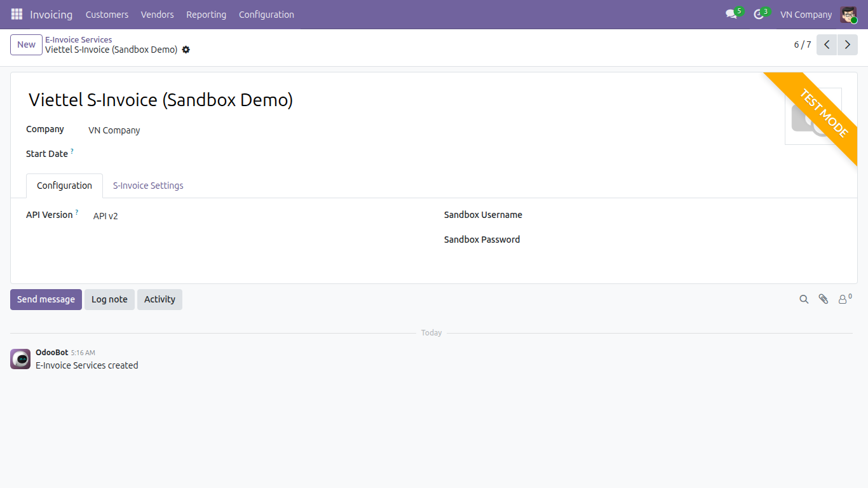
Task: Click the 6 / 7 pager counter
Action: [x=803, y=44]
